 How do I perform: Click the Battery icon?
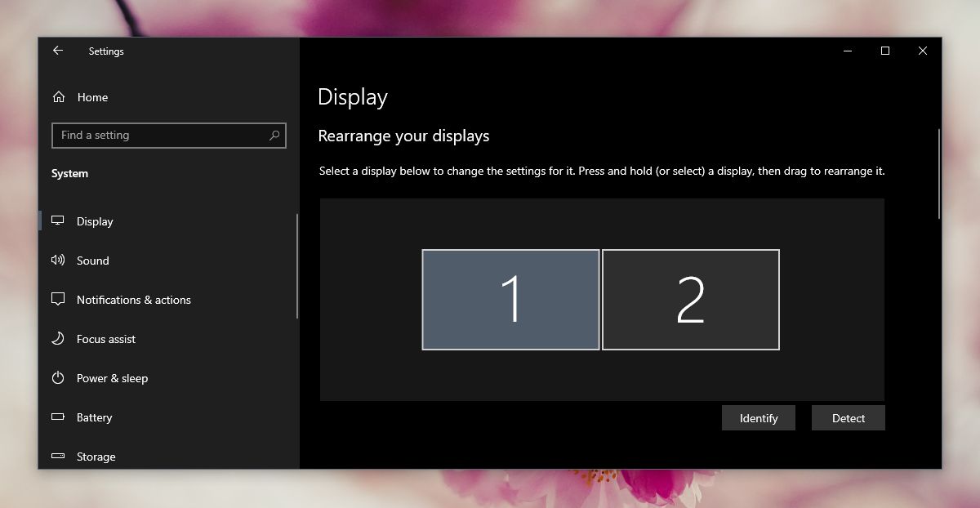pos(58,417)
